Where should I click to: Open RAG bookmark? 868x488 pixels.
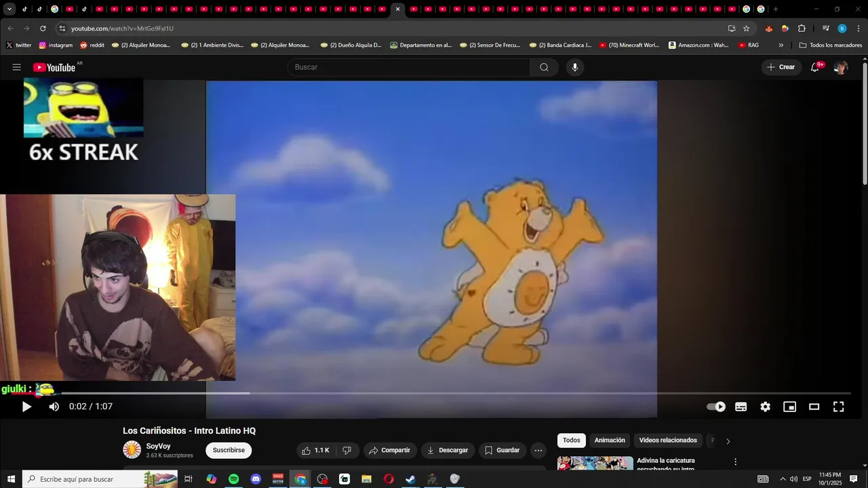coord(749,45)
